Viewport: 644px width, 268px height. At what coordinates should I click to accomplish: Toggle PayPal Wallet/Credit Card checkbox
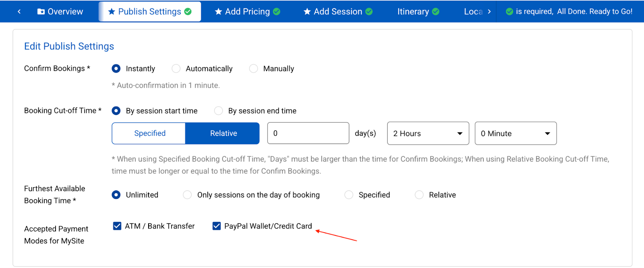217,226
